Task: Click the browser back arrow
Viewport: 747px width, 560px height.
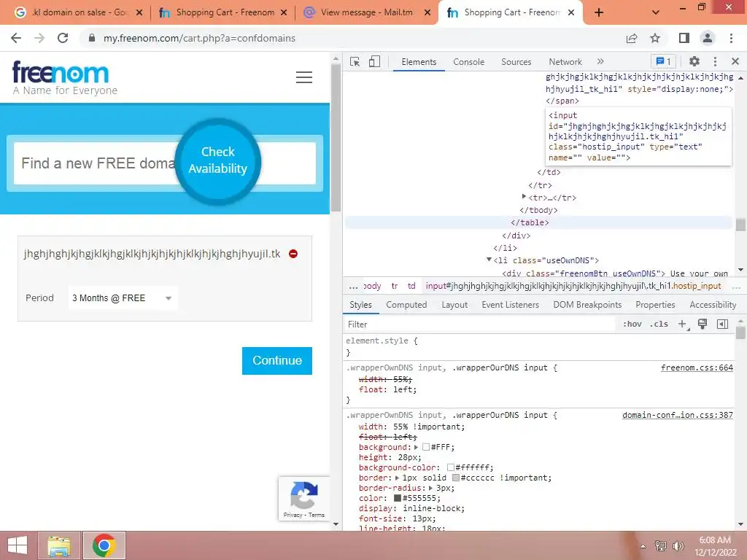Action: click(16, 38)
